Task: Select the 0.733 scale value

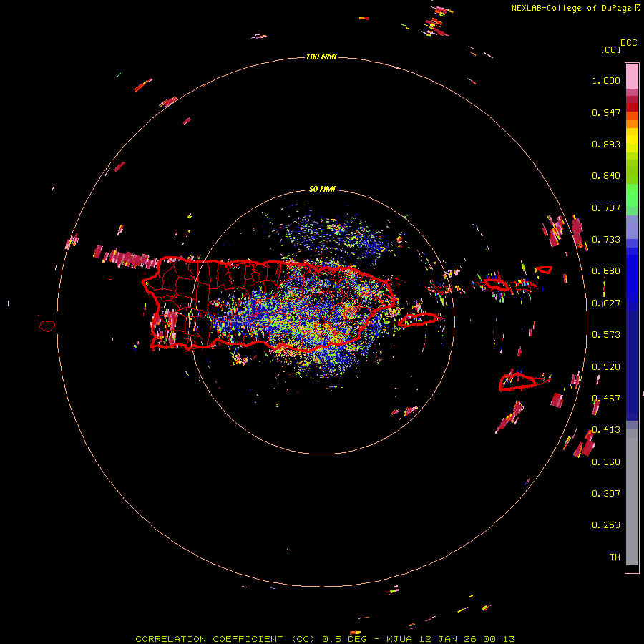Action: [x=606, y=240]
